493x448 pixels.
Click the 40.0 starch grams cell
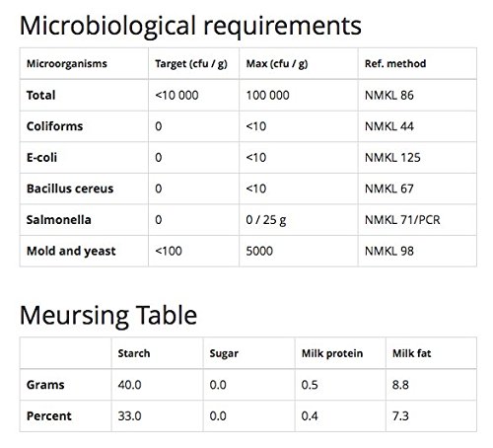pos(129,385)
